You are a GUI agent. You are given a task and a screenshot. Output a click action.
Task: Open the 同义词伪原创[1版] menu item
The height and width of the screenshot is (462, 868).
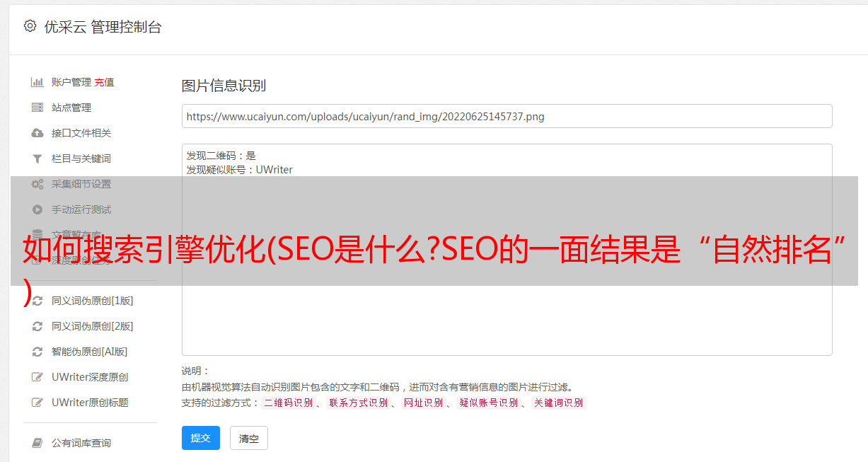[92, 301]
